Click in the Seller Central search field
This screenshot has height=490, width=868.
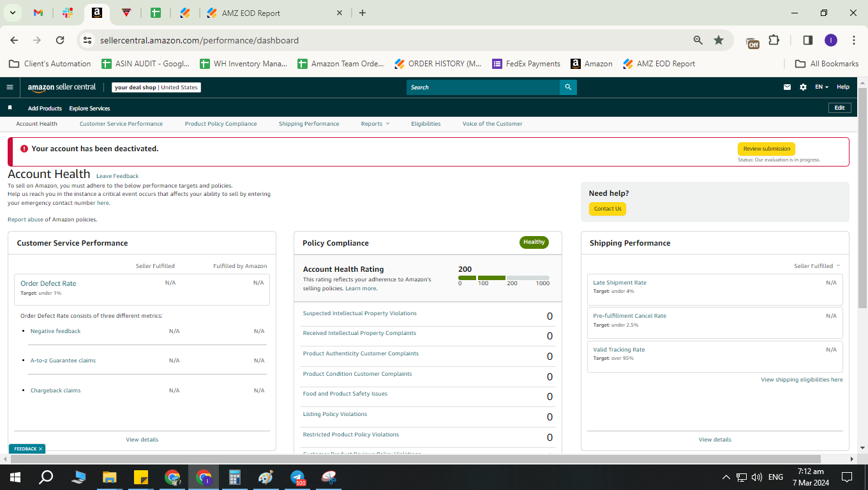coord(483,87)
